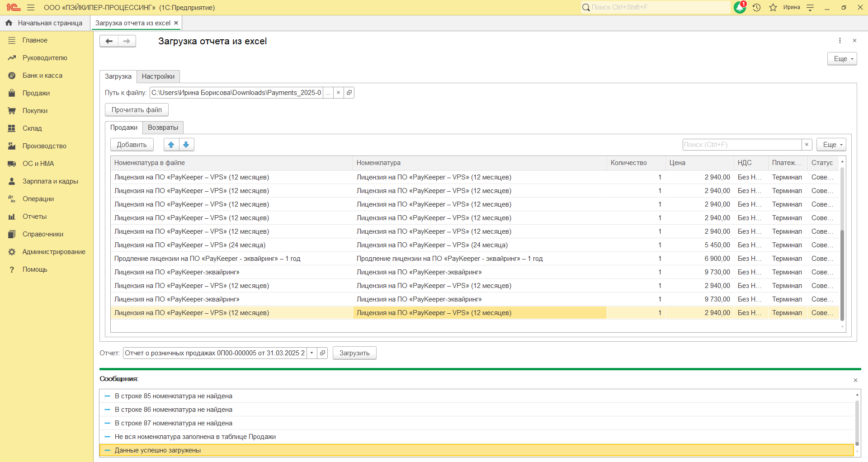Open the Руководителю section
This screenshot has height=462, width=868.
pos(45,58)
